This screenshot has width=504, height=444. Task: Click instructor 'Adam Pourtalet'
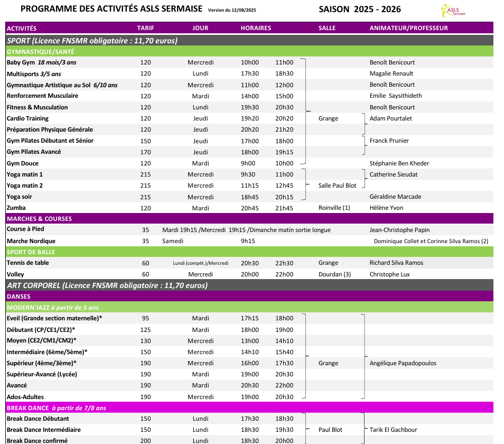(390, 118)
